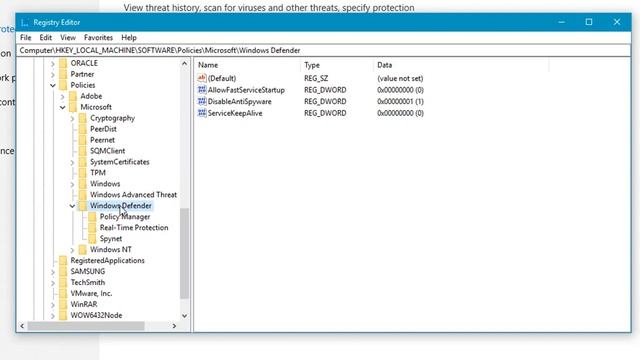Image resolution: width=640 pixels, height=360 pixels.
Task: Click the tree pane up scroll arrow
Action: point(184,64)
